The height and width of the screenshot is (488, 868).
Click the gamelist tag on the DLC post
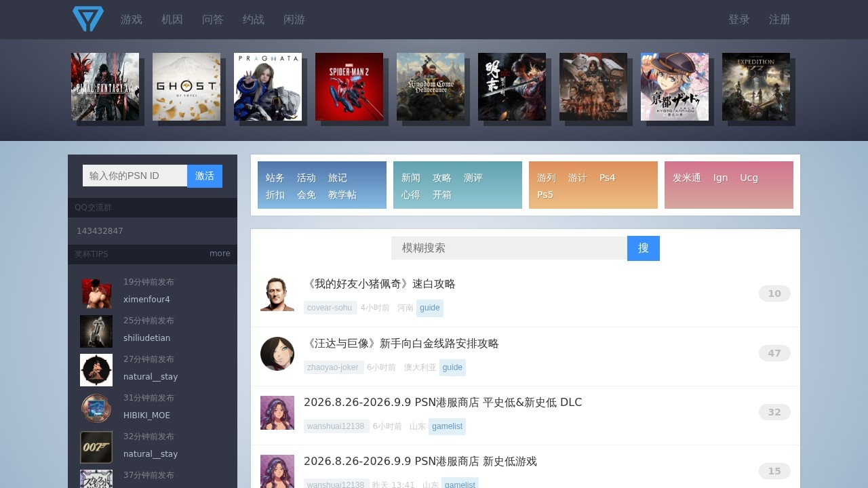pyautogui.click(x=448, y=426)
